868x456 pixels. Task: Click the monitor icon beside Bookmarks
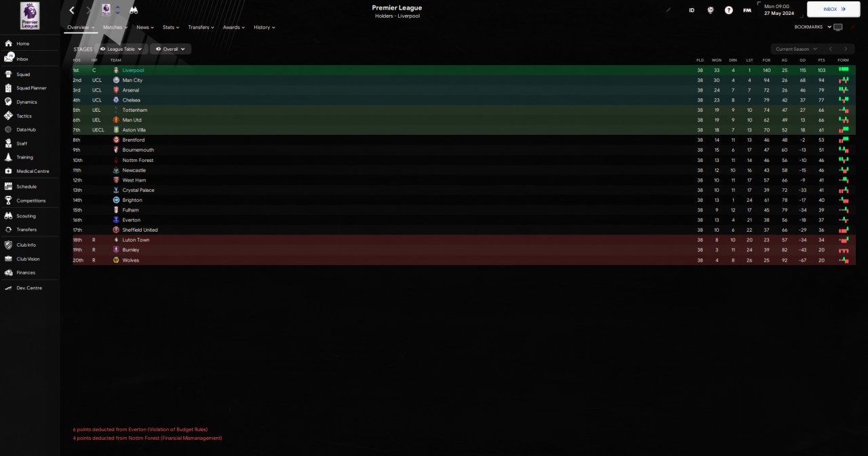838,27
